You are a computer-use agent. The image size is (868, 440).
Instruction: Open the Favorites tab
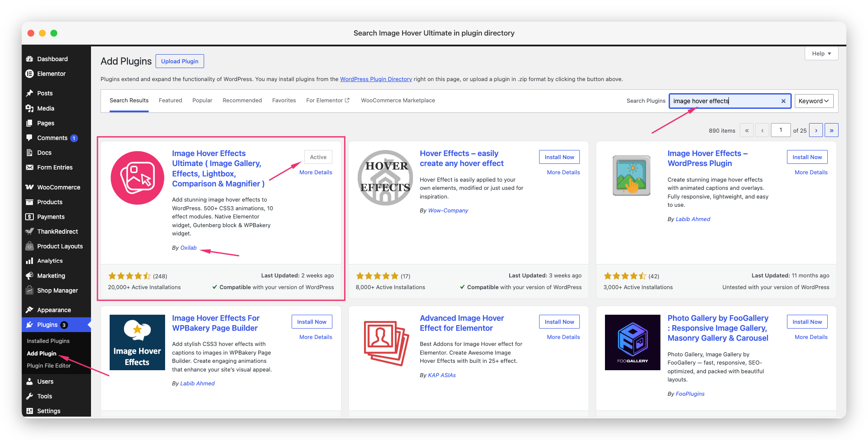point(284,101)
